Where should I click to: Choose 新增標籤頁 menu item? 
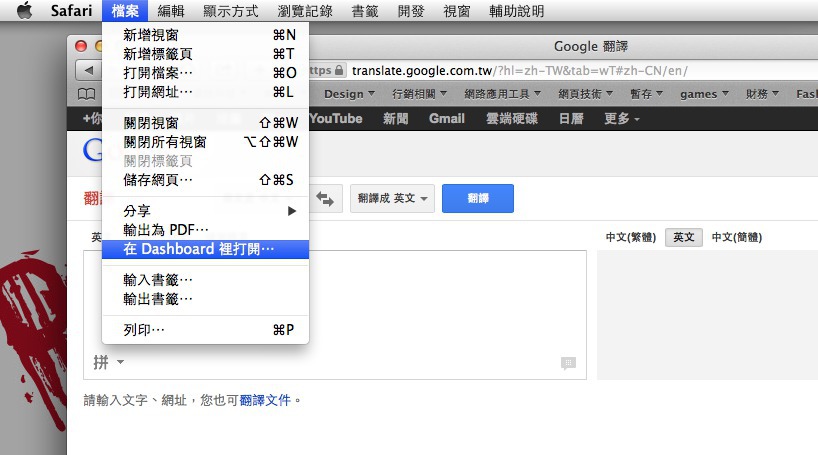coord(206,54)
